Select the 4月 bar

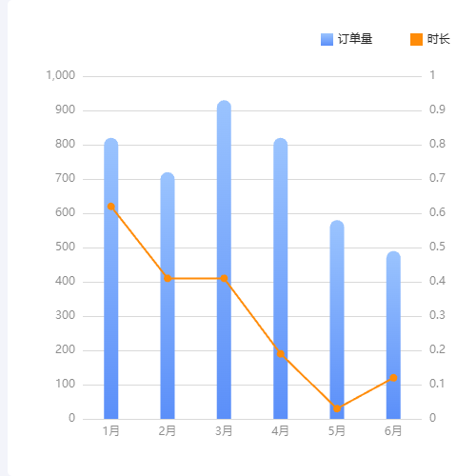pos(281,278)
